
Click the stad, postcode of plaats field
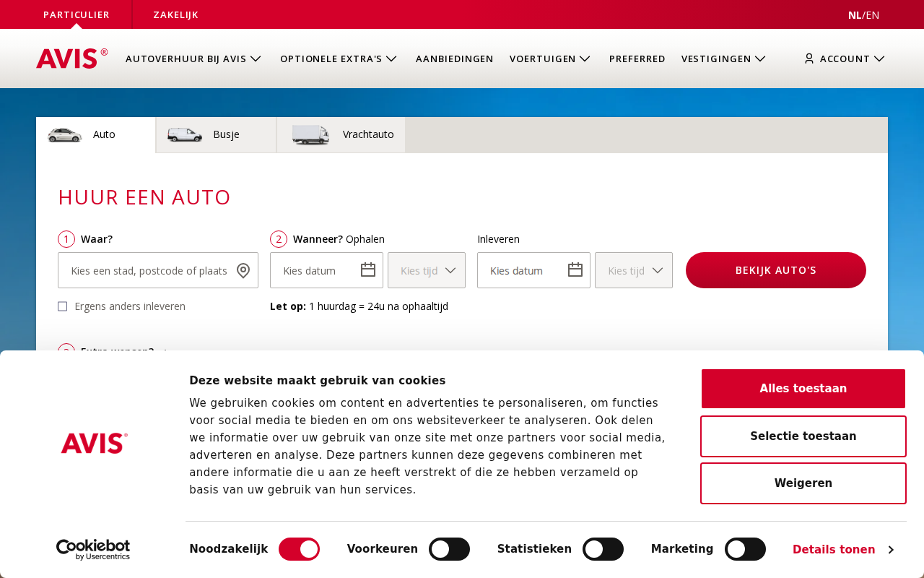pyautogui.click(x=158, y=270)
